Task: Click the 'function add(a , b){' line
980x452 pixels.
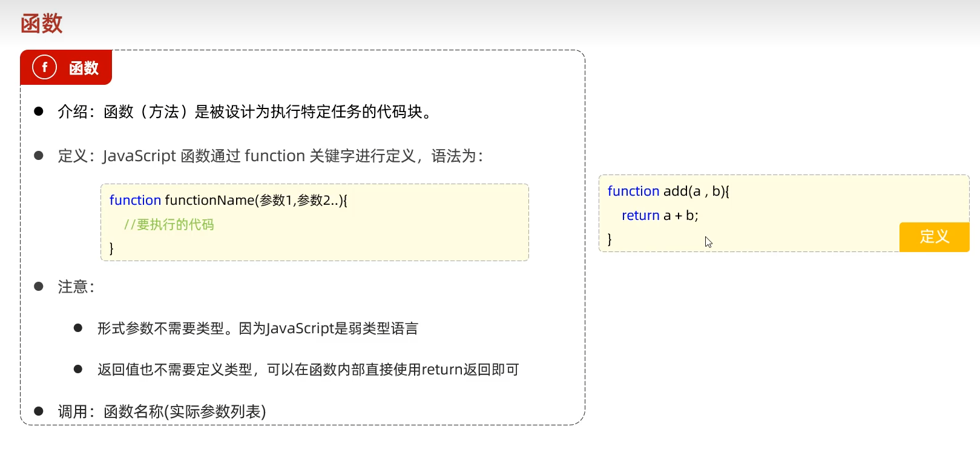Action: click(668, 191)
